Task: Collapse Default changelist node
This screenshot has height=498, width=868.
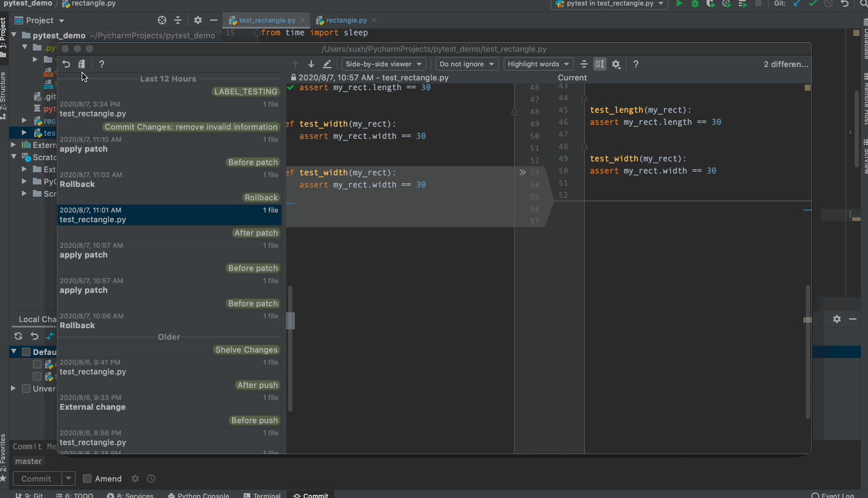Action: [13, 352]
